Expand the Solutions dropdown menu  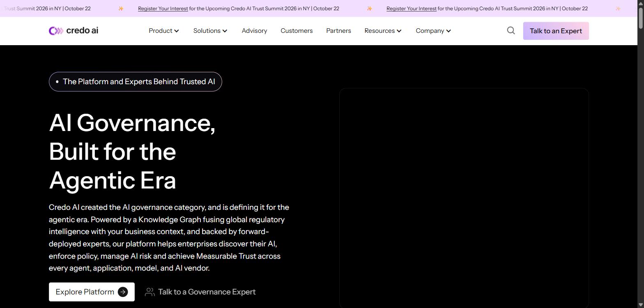click(x=210, y=31)
